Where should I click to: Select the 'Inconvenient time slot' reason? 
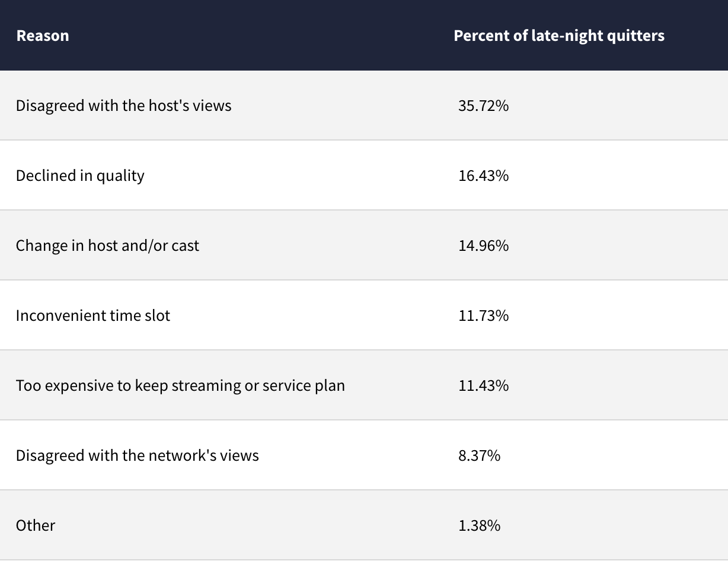pos(93,315)
